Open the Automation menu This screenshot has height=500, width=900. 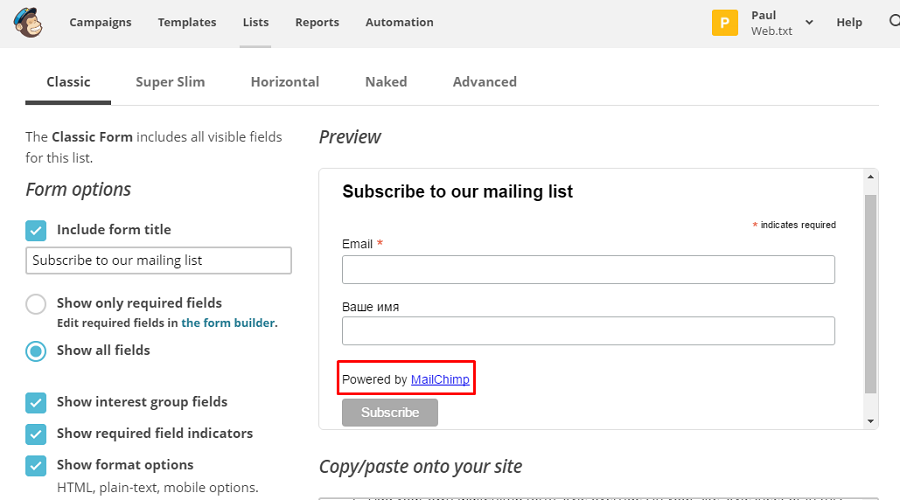[399, 22]
